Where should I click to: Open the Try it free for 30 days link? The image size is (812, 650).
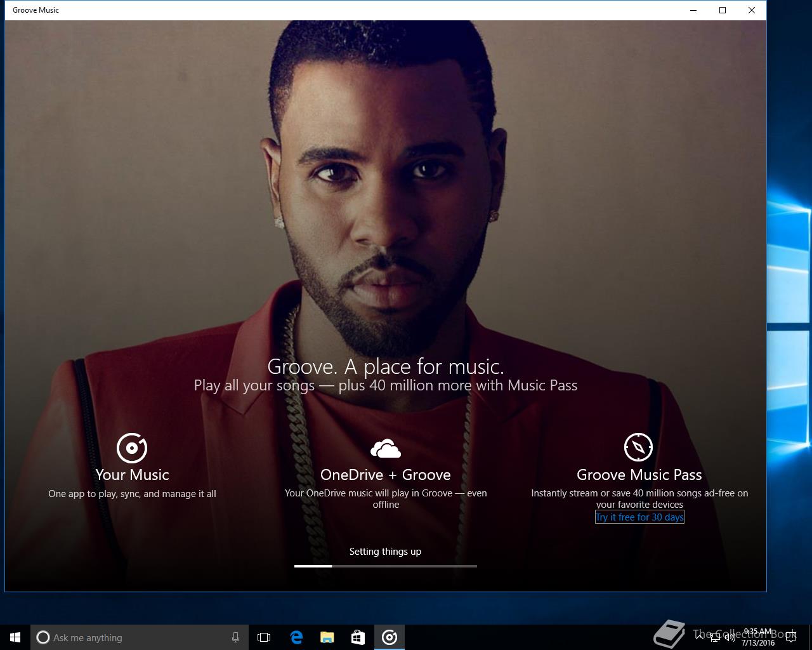pyautogui.click(x=639, y=517)
